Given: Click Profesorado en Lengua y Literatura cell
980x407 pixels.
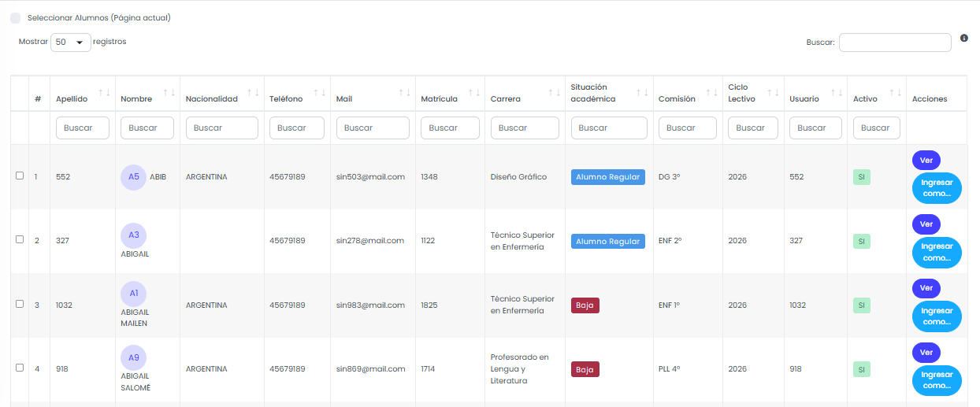Looking at the screenshot, I should pos(520,368).
